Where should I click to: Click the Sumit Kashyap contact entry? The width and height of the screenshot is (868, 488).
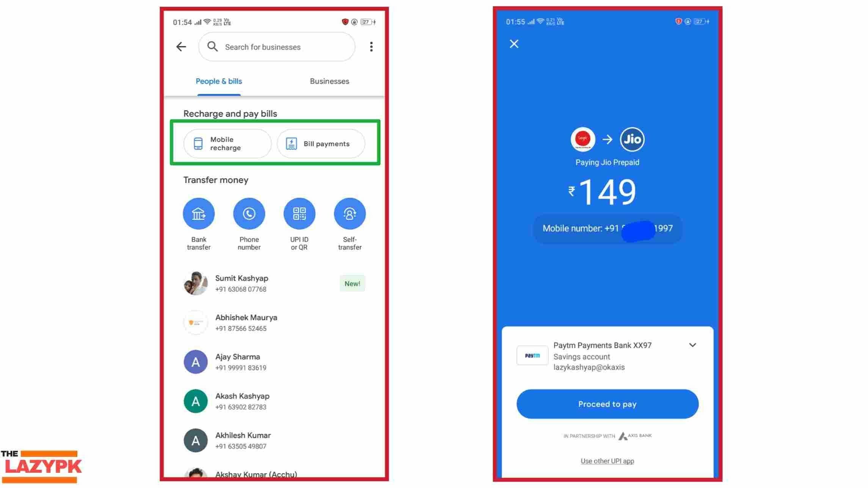[275, 283]
